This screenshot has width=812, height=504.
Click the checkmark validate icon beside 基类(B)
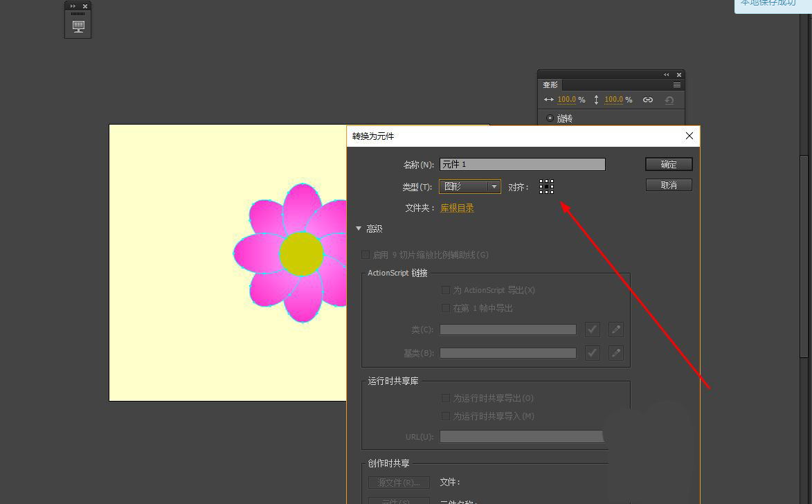point(592,353)
